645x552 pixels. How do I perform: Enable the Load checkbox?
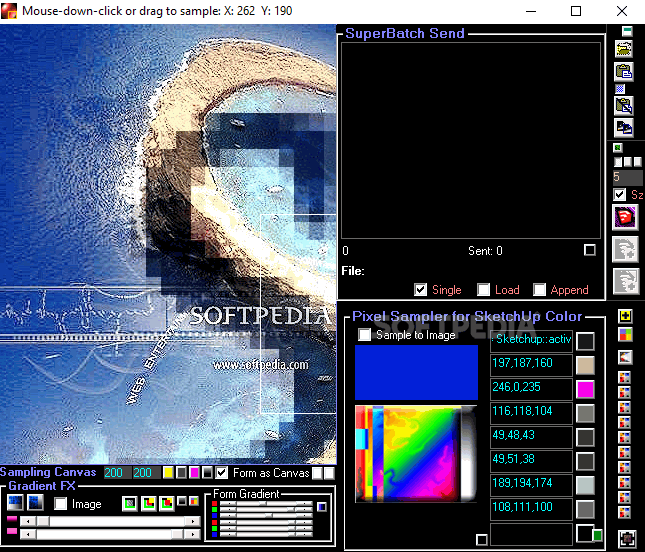[483, 290]
